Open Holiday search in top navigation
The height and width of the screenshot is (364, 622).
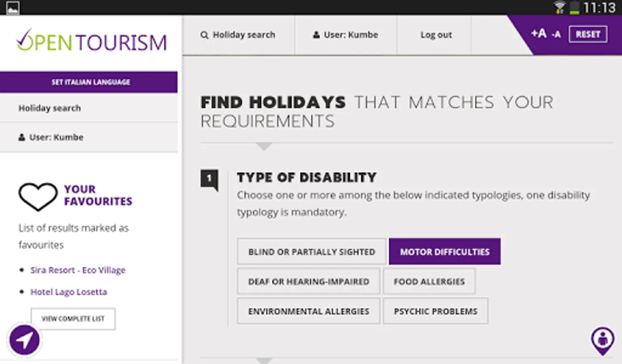pos(238,35)
